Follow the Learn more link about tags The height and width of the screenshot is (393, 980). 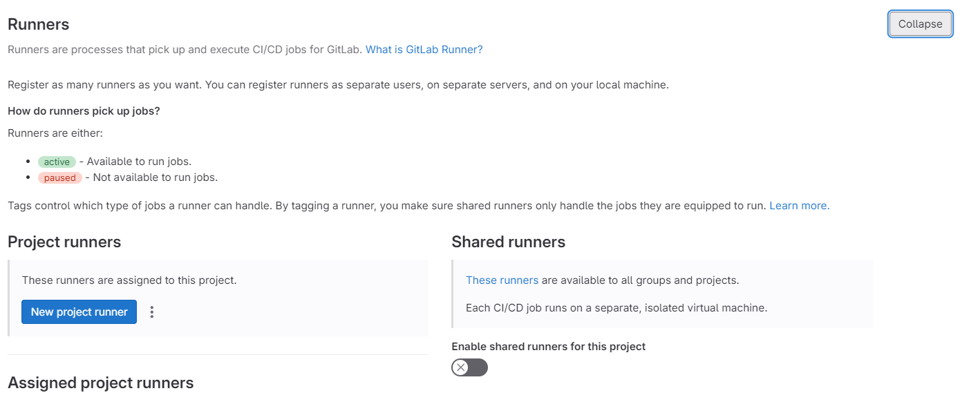click(799, 206)
